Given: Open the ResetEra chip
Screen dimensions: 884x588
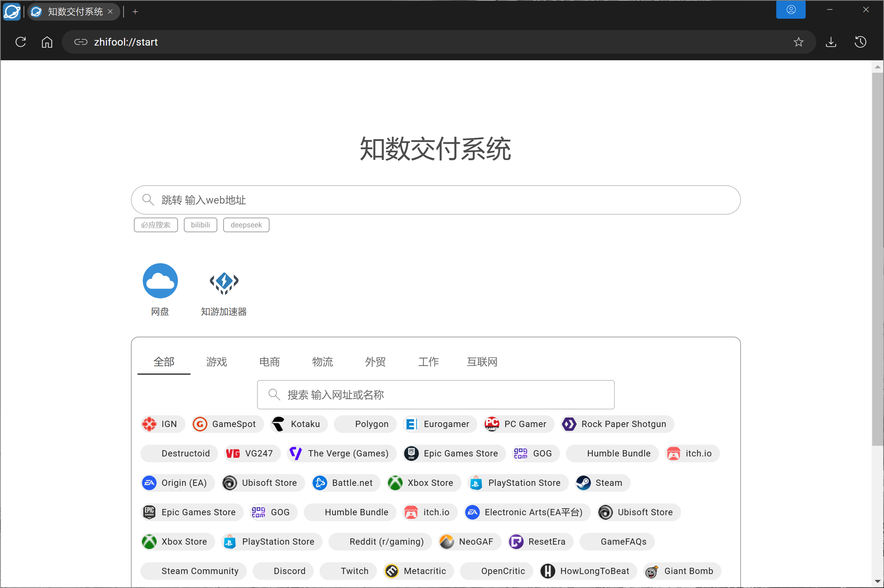Looking at the screenshot, I should pyautogui.click(x=540, y=541).
